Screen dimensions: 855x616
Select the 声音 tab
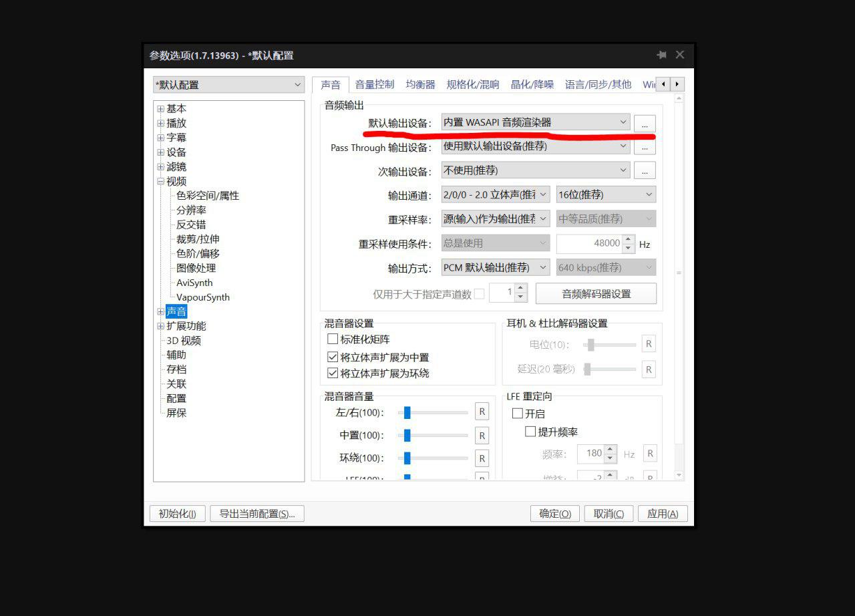(331, 84)
